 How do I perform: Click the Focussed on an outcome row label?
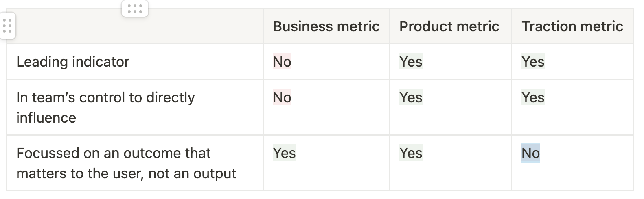(x=126, y=163)
